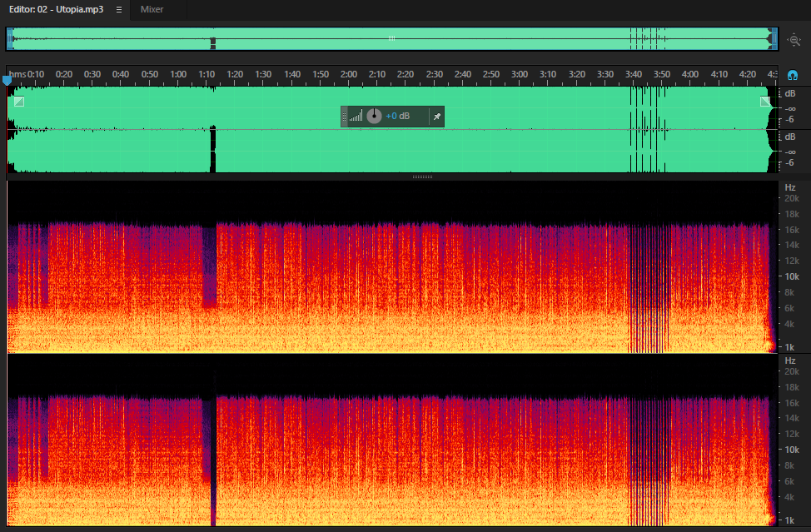Click 1k on the upper spectrogram scale

789,347
